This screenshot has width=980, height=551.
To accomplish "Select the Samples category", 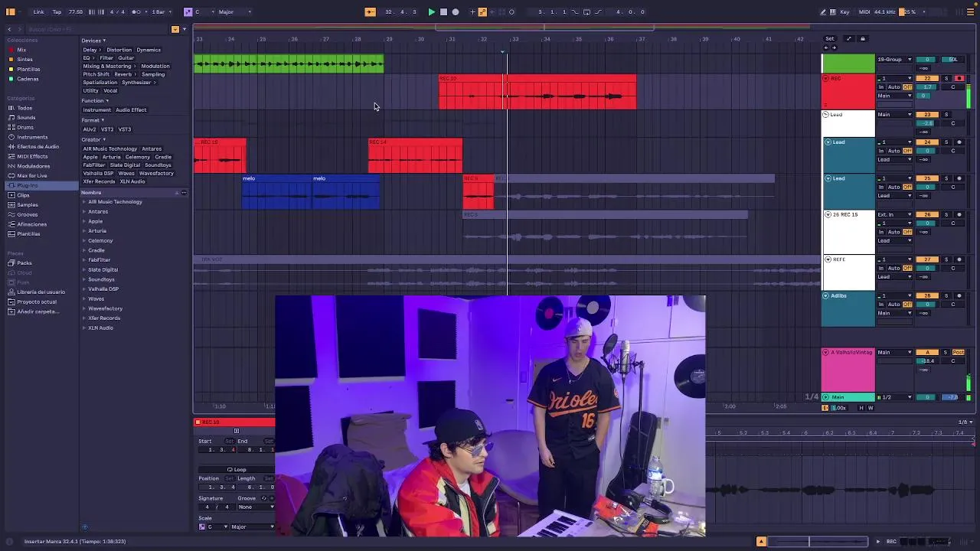I will point(28,205).
